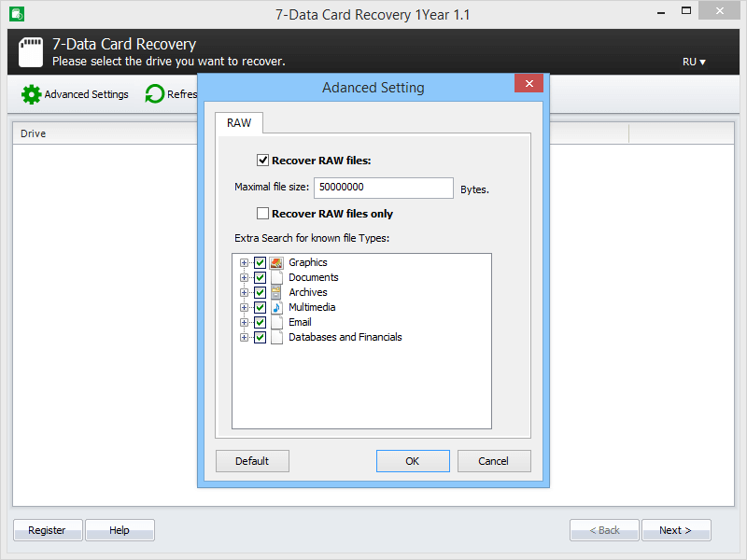Click the SD card logo in header

(x=31, y=52)
